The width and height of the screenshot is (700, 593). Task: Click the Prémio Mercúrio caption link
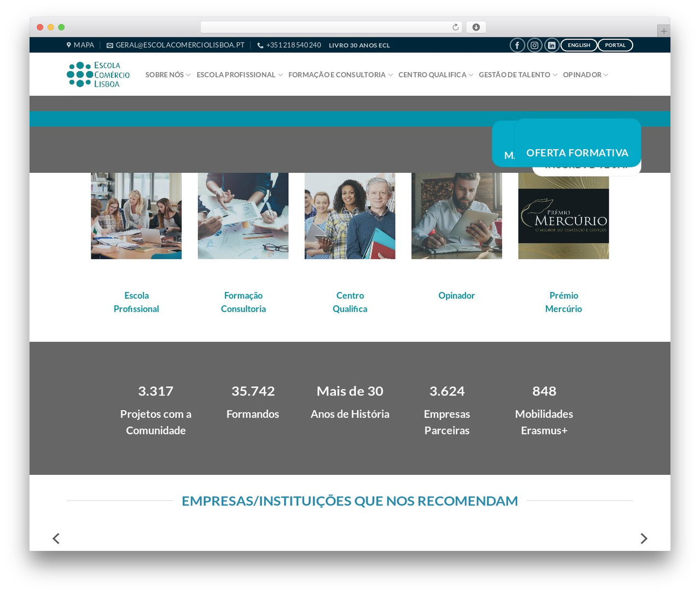[x=563, y=302]
